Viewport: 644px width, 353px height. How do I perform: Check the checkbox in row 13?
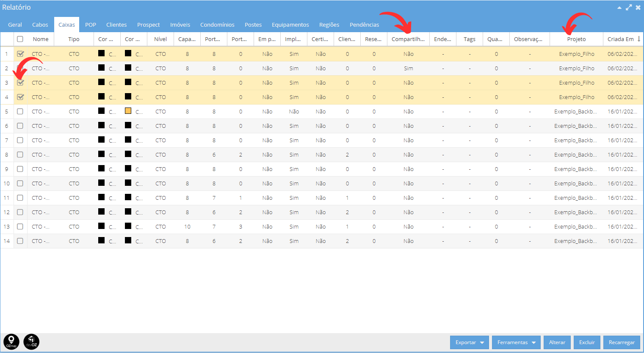(x=20, y=226)
